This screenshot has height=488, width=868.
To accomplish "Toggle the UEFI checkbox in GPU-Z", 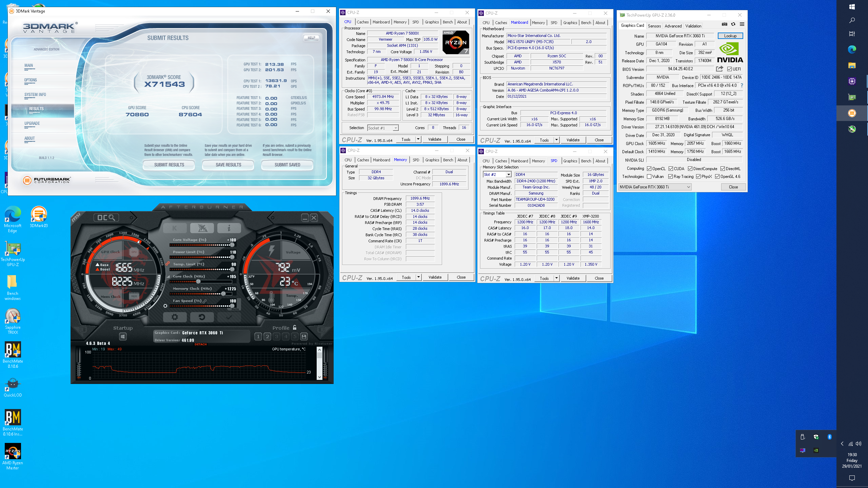I will pos(729,69).
